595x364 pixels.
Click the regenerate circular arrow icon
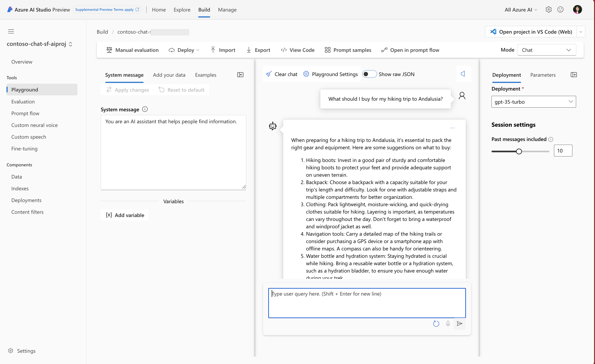coord(436,323)
